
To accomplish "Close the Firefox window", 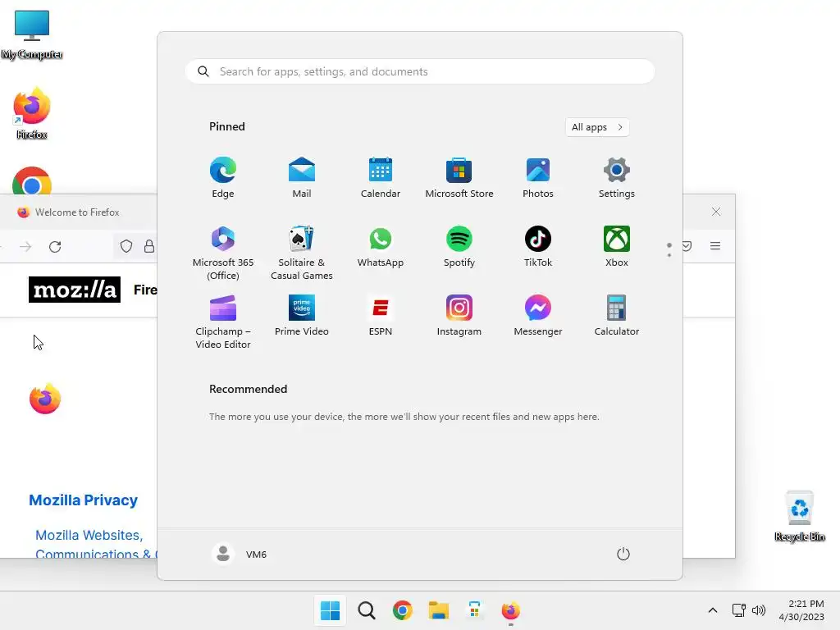I will pos(716,212).
